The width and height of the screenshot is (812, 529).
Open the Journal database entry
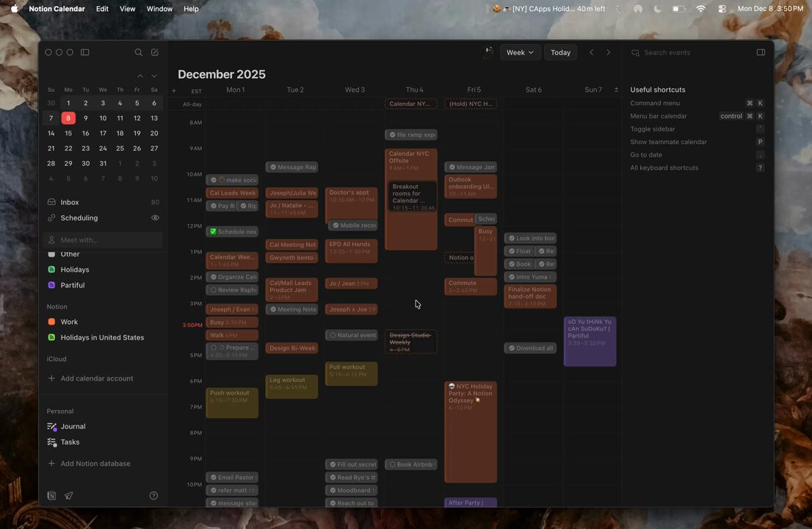point(73,426)
